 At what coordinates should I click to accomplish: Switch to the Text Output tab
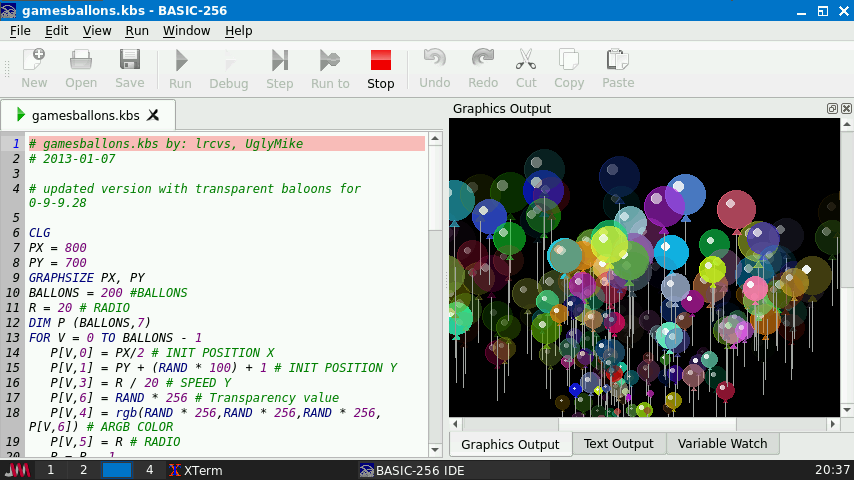click(618, 443)
